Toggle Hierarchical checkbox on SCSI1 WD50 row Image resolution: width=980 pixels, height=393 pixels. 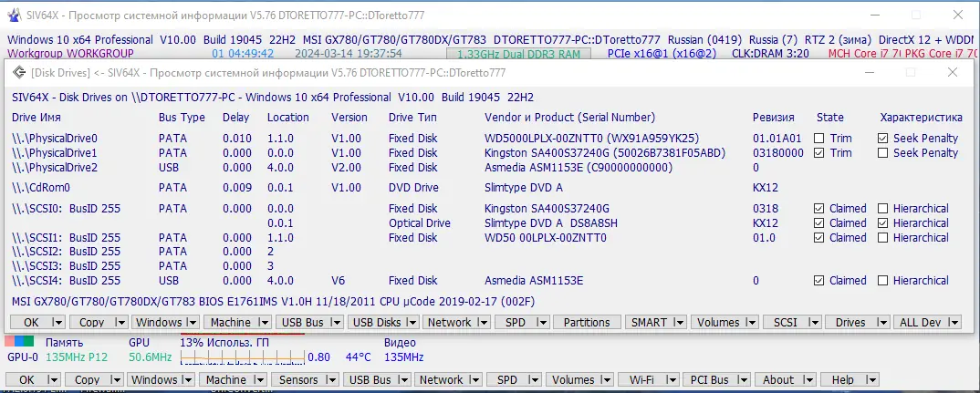point(882,237)
